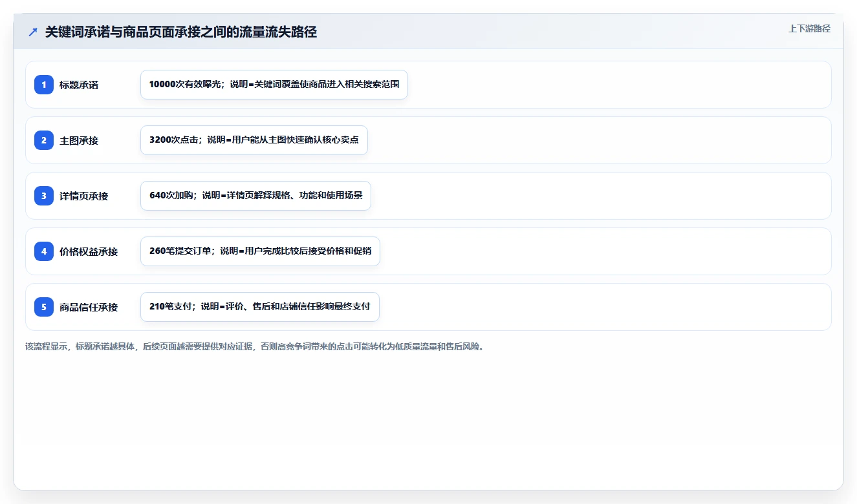The height and width of the screenshot is (504, 857).
Task: Click the step 1 number badge
Action: (x=44, y=85)
